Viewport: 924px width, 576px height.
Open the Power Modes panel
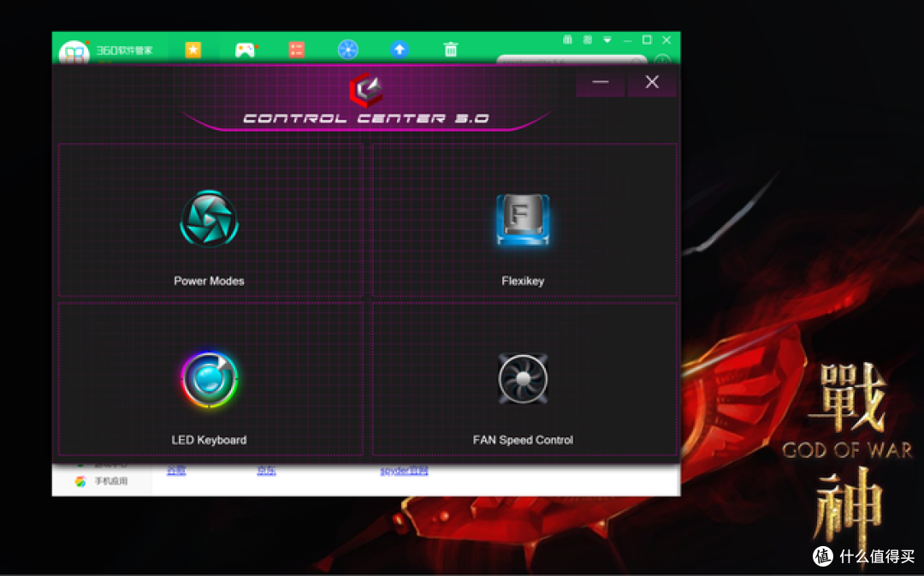point(210,221)
